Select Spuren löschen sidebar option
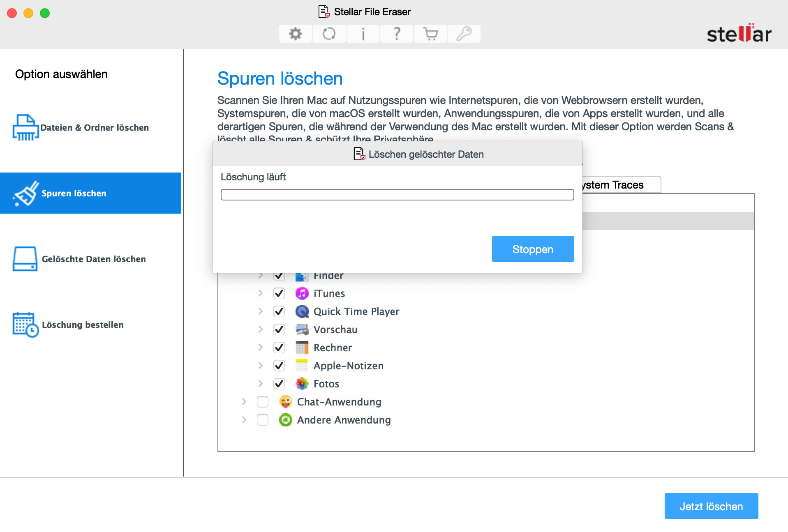Image resolution: width=788 pixels, height=532 pixels. pyautogui.click(x=90, y=193)
